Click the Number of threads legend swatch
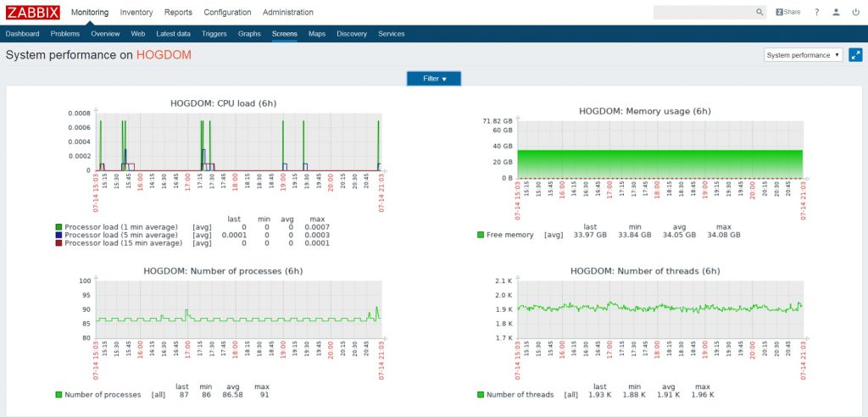This screenshot has height=417, width=868. click(x=481, y=395)
